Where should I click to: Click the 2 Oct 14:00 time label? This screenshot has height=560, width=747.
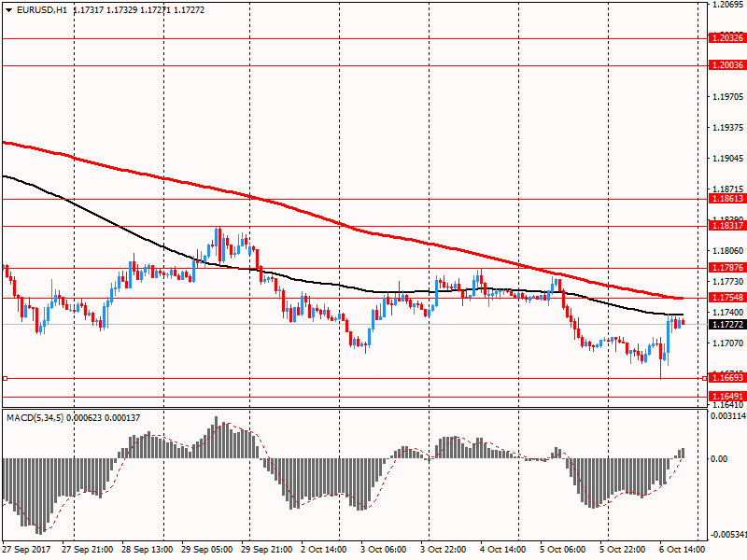[324, 550]
